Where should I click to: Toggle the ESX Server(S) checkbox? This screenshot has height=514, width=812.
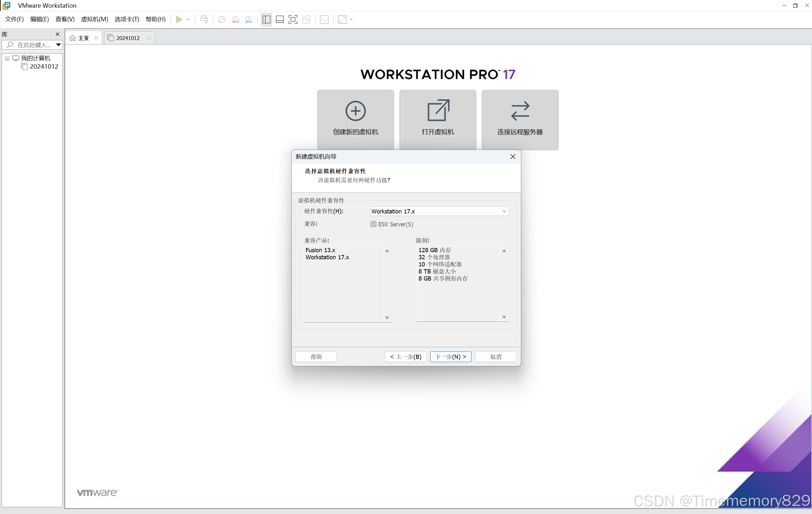[x=373, y=224]
